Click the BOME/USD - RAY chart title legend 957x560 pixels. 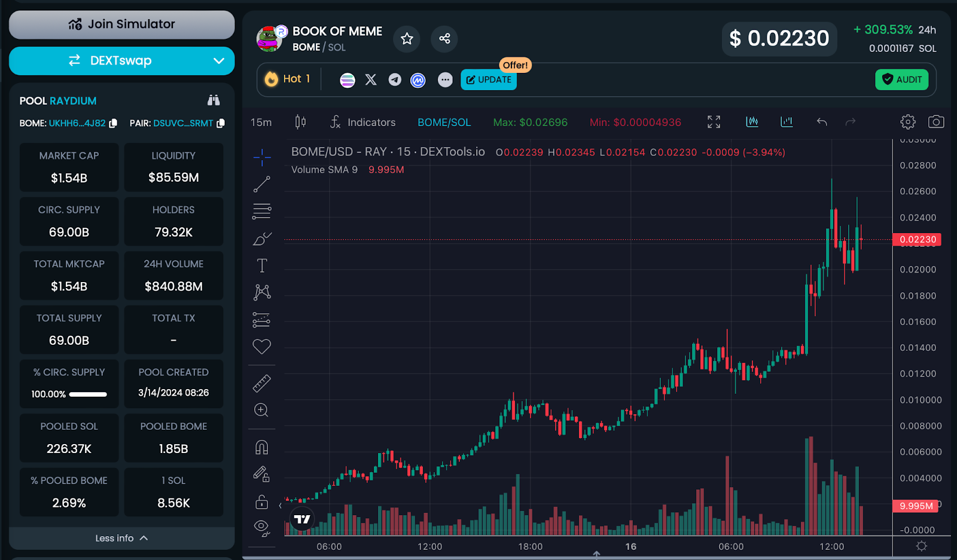click(x=388, y=152)
